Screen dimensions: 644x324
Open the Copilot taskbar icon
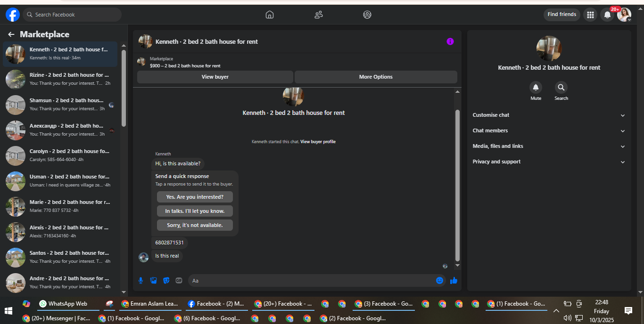click(x=26, y=304)
